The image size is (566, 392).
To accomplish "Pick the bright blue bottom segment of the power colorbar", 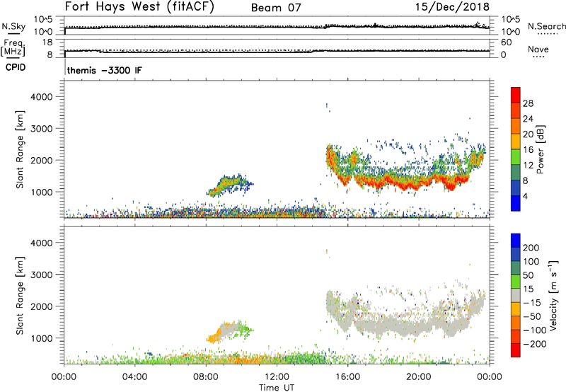I will [516, 203].
